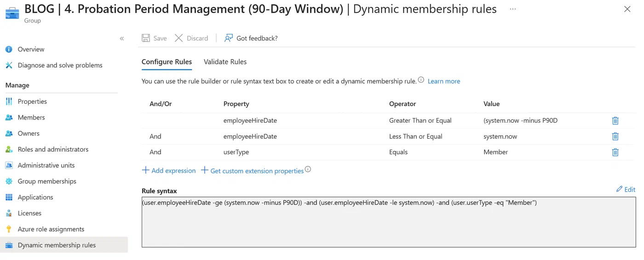Image resolution: width=644 pixels, height=260 pixels.
Task: Select the userType property cell
Action: 236,152
